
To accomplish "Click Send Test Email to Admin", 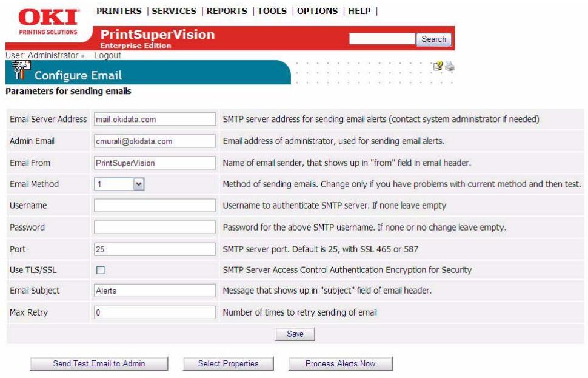I will tap(99, 363).
